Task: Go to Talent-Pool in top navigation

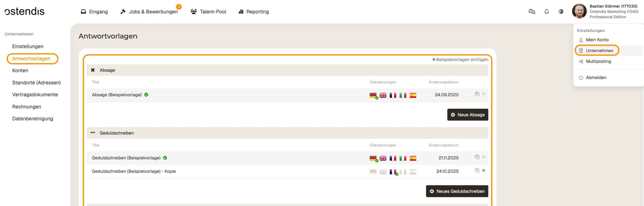Action: (x=208, y=12)
